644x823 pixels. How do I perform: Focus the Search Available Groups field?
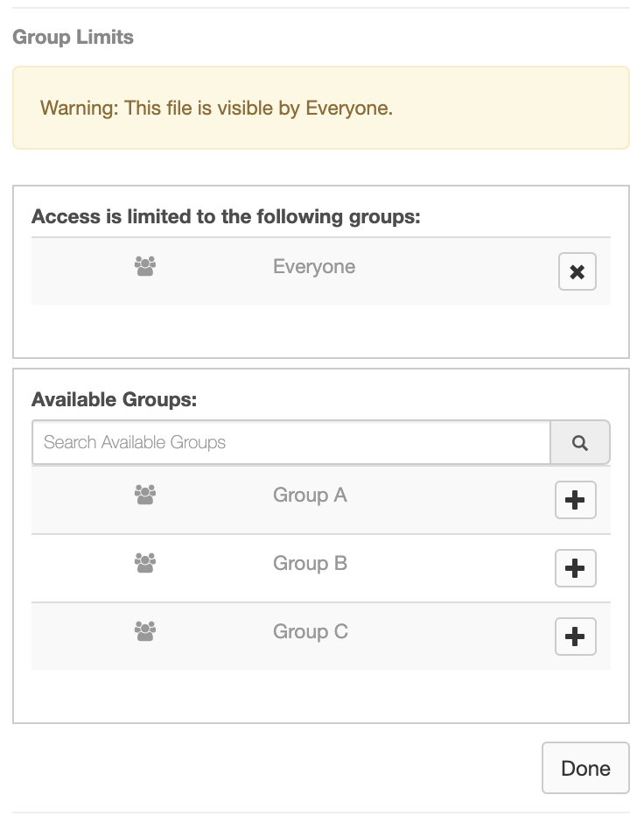point(291,442)
